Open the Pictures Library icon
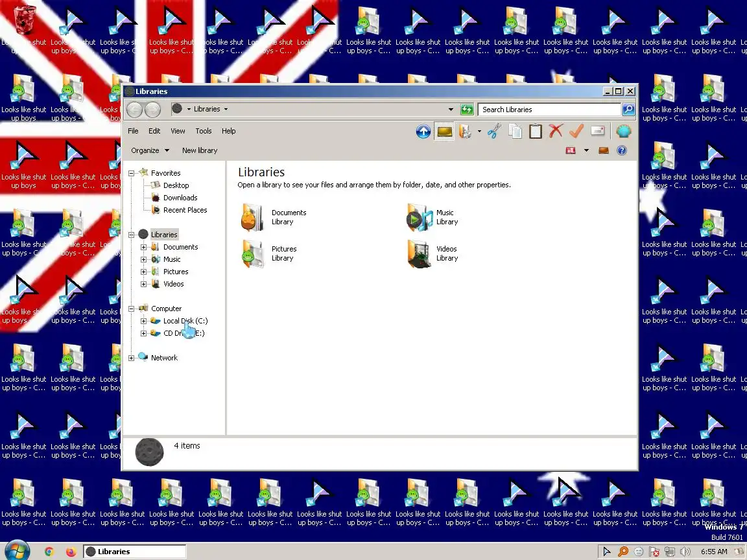747x560 pixels. 252,253
